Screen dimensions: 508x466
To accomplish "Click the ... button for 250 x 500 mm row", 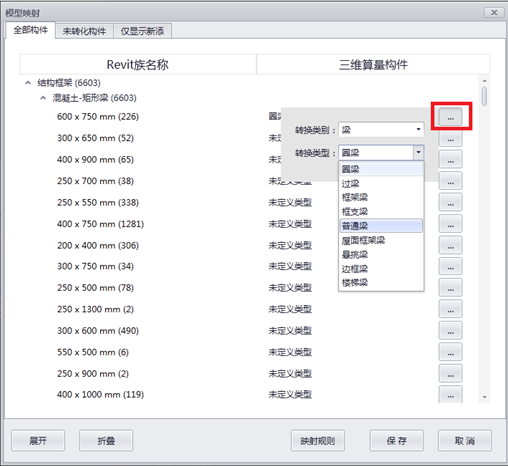I will [450, 287].
